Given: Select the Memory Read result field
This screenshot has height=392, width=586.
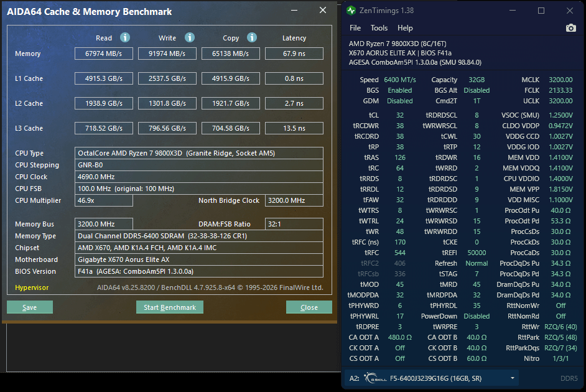Looking at the screenshot, I should pos(104,54).
